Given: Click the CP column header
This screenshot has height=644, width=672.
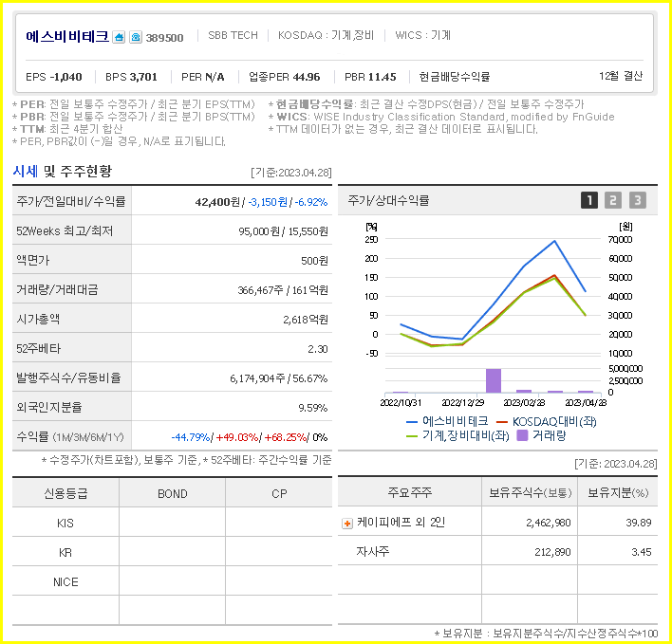Looking at the screenshot, I should [x=279, y=494].
